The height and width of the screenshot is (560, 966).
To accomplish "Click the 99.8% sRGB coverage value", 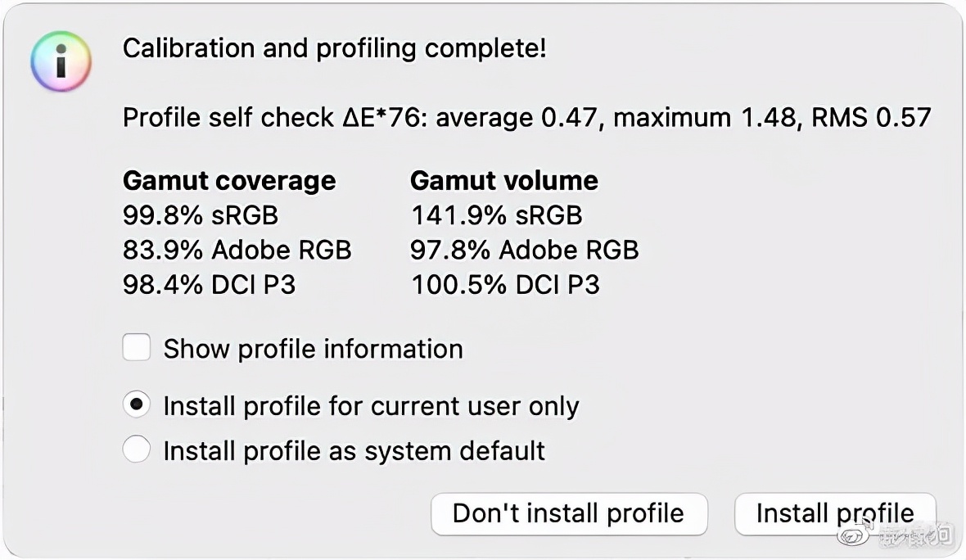I will [x=201, y=215].
